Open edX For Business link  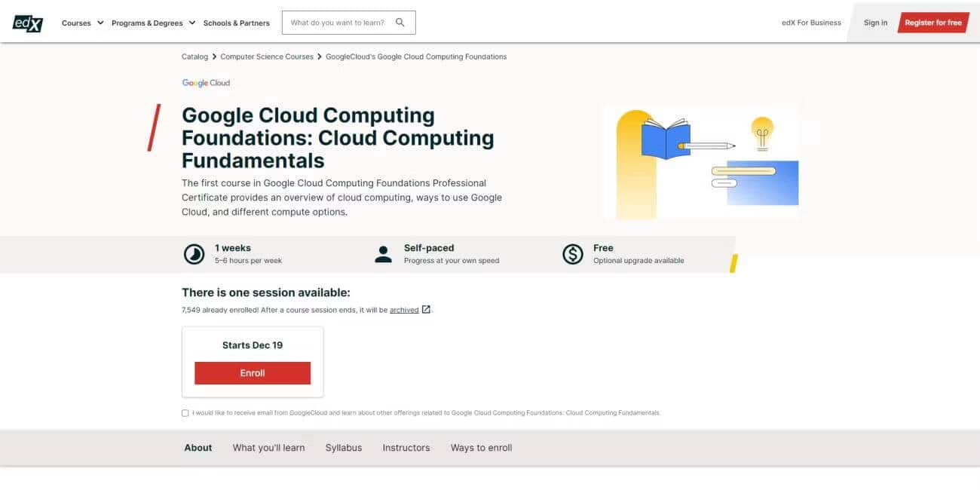point(811,23)
